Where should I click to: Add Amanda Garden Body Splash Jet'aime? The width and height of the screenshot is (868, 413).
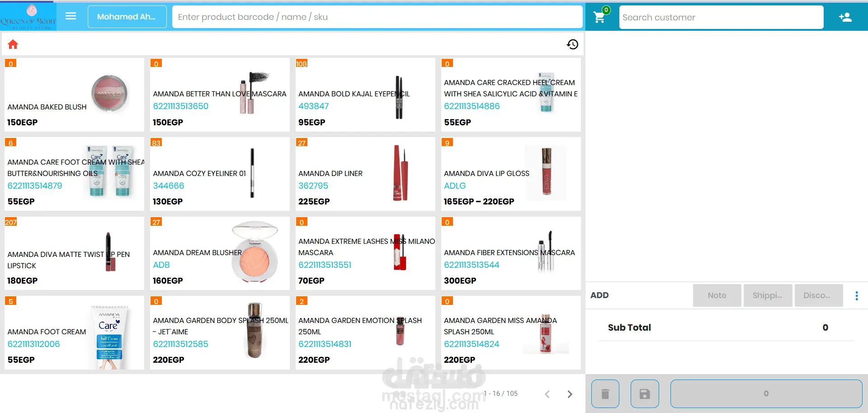pyautogui.click(x=220, y=332)
